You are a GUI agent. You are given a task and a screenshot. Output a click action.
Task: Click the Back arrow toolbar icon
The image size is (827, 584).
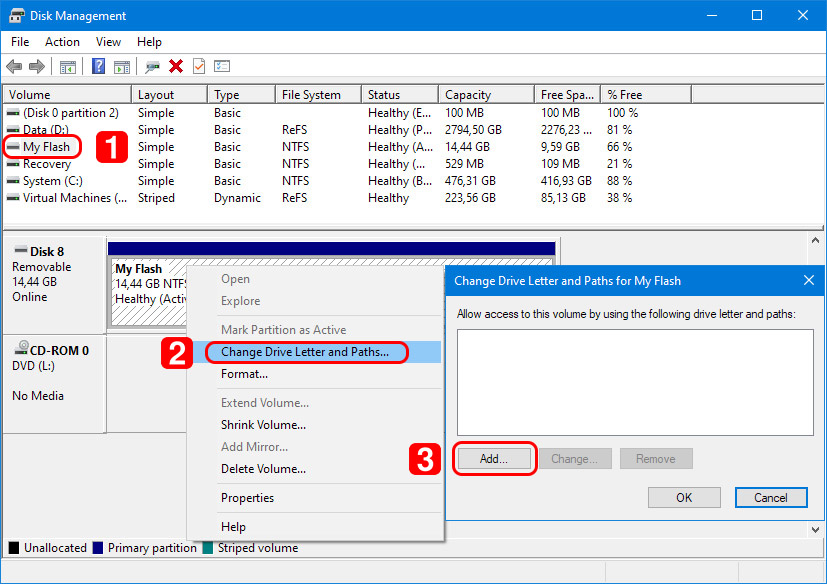tap(14, 66)
